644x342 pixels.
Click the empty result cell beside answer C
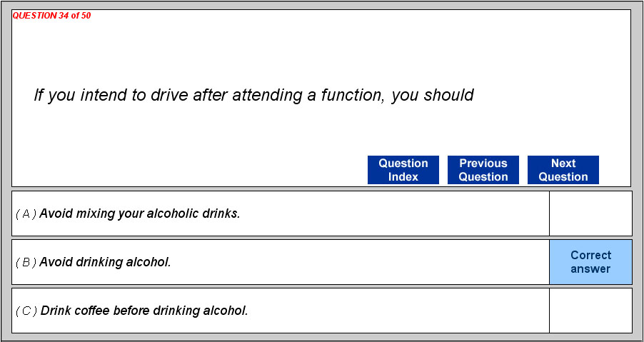coord(590,311)
